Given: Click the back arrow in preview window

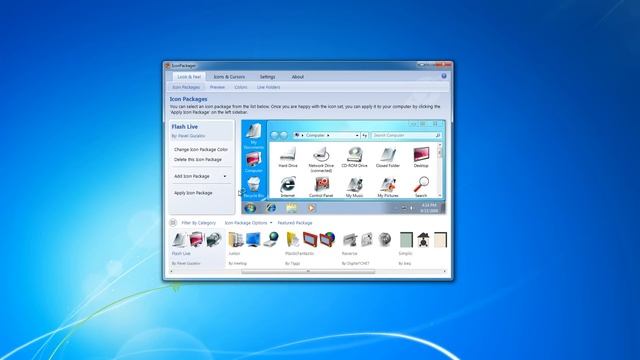Looking at the screenshot, I should 275,135.
